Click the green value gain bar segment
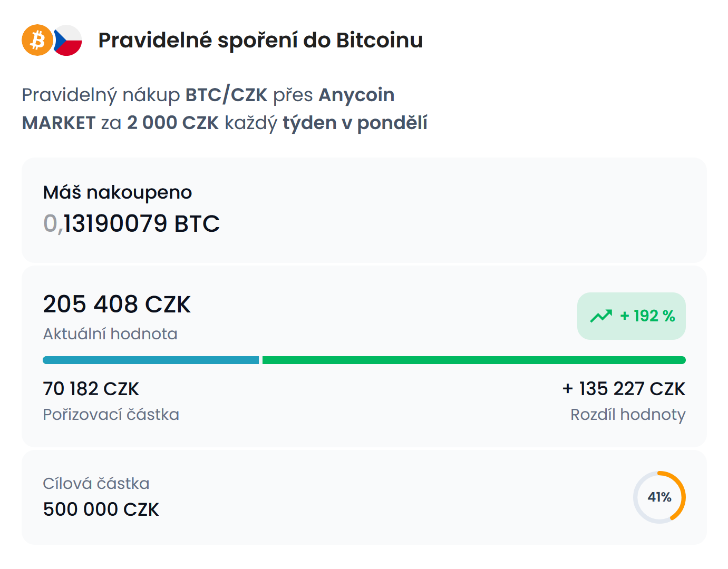Viewport: 728px width, 569px height. click(473, 360)
